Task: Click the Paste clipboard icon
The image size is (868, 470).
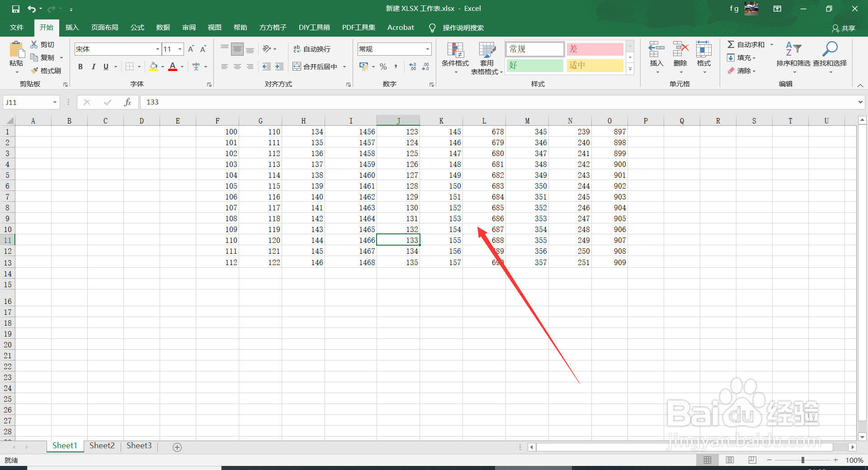Action: (x=17, y=50)
